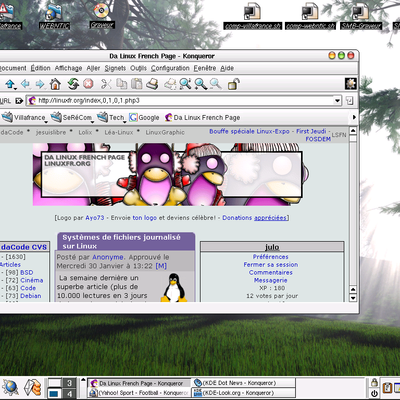Open the URL history dropdown arrow
The width and height of the screenshot is (400, 400).
[337, 100]
